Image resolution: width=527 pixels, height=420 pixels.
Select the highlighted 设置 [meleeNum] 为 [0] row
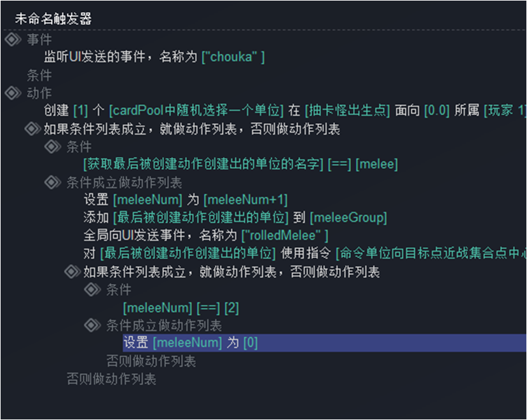[x=324, y=342]
